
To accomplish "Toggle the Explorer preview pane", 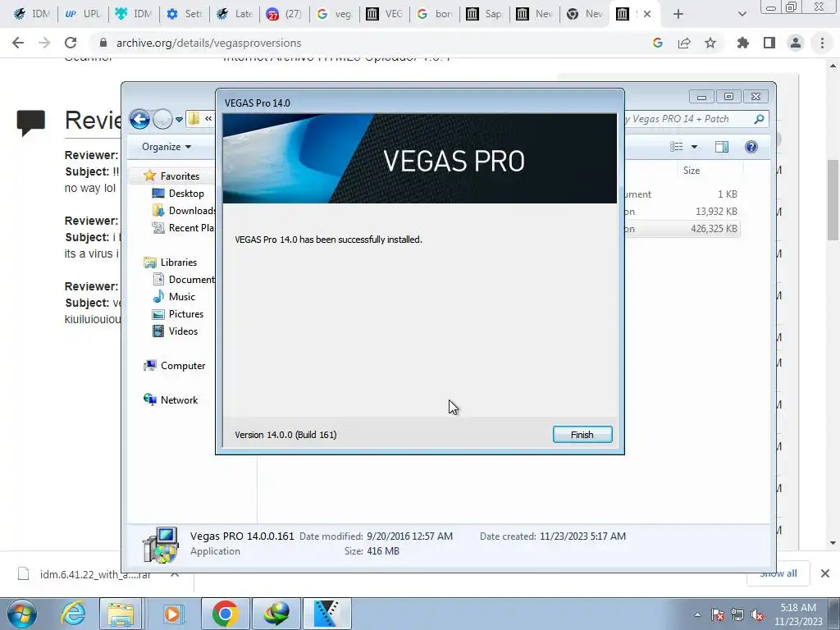I will tap(722, 147).
